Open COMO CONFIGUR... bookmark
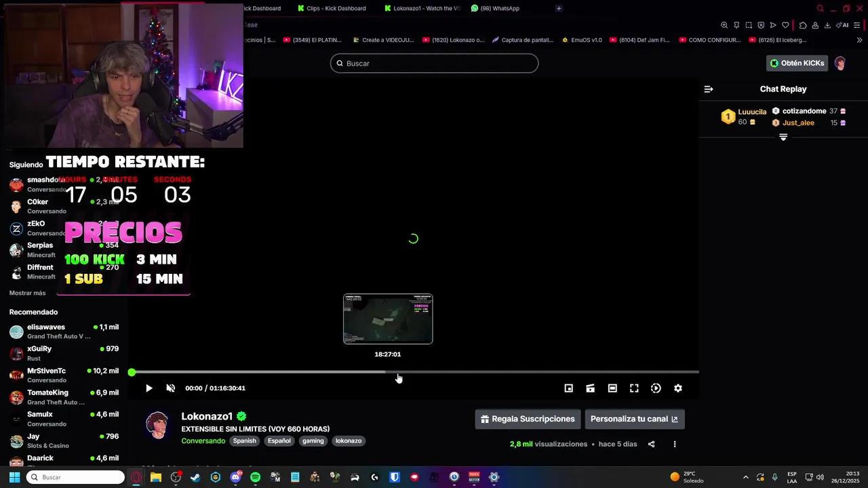The width and height of the screenshot is (868, 488). [709, 40]
